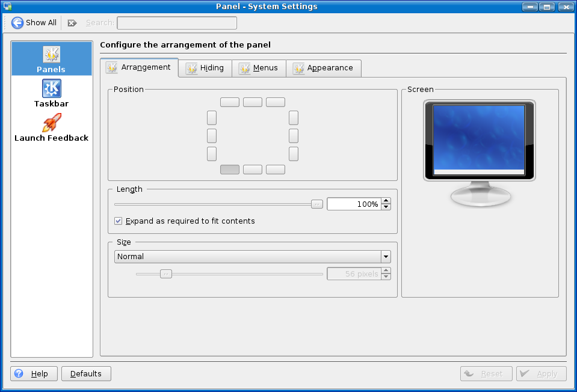
Task: Open the Appearance tab
Action: [324, 68]
